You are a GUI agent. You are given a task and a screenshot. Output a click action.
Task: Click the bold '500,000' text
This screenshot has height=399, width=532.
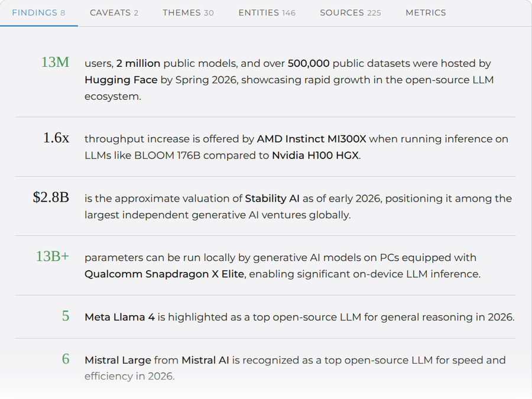click(309, 63)
